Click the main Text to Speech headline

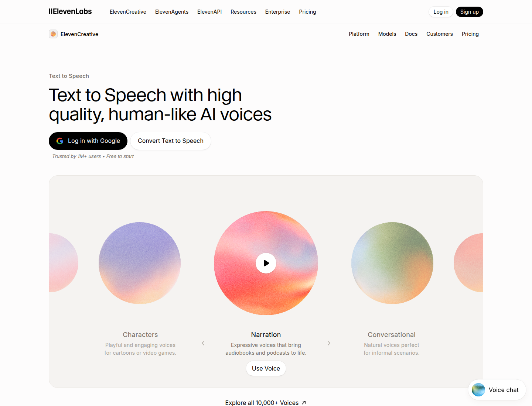click(x=160, y=105)
